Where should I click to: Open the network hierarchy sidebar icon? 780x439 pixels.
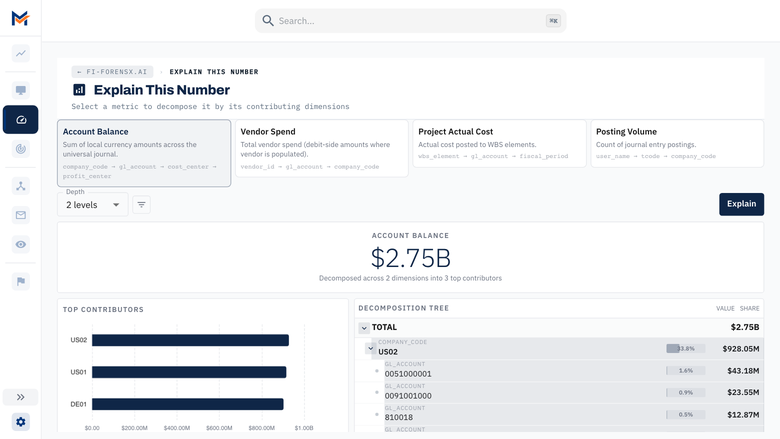click(20, 186)
